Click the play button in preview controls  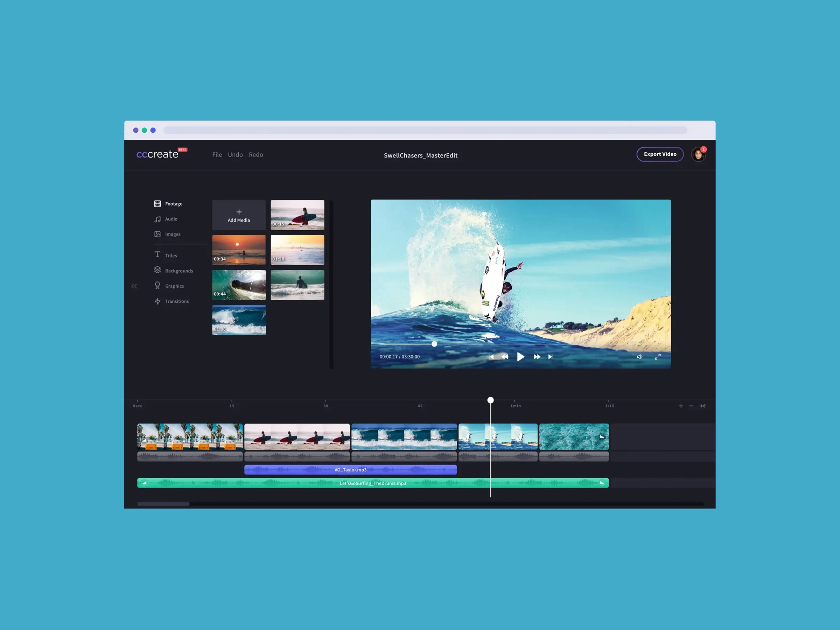click(521, 356)
